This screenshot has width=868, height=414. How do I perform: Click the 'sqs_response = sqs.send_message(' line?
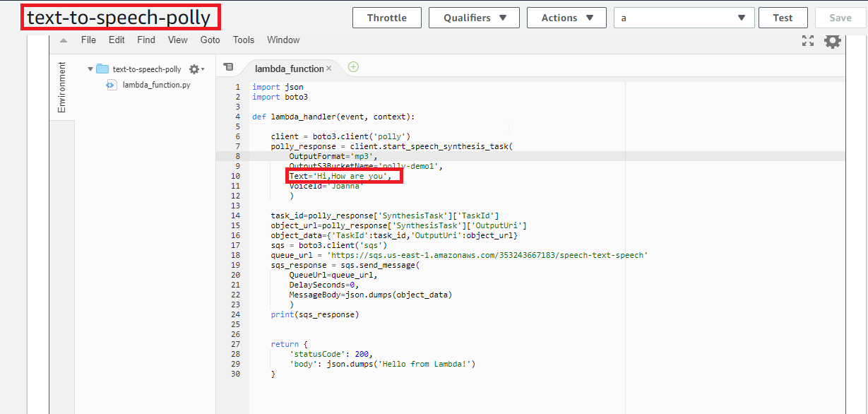pos(345,265)
